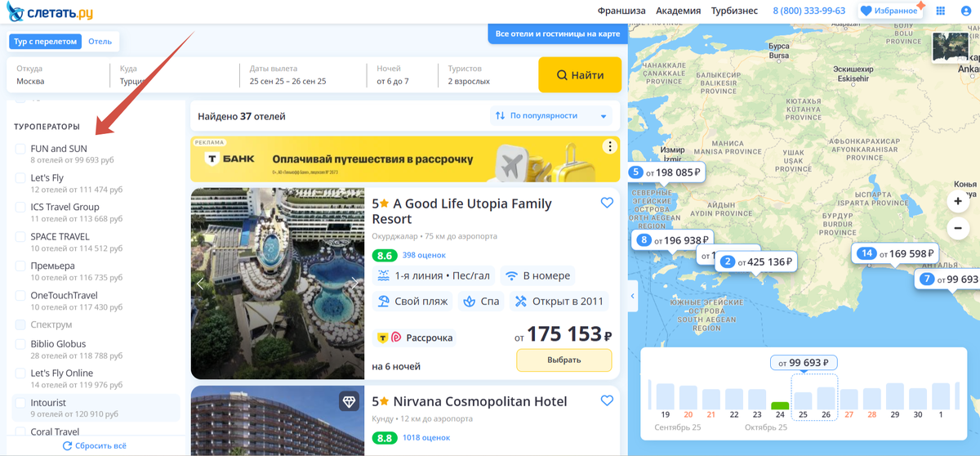Image resolution: width=980 pixels, height=456 pixels.
Task: Check the SPACE TRAVEL operator
Action: click(x=20, y=237)
